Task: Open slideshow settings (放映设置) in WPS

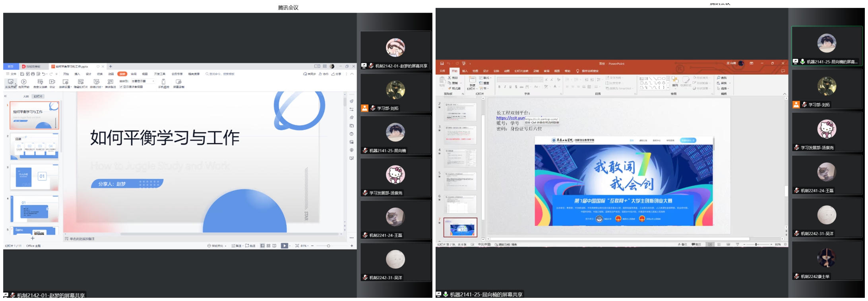Action: tap(66, 83)
